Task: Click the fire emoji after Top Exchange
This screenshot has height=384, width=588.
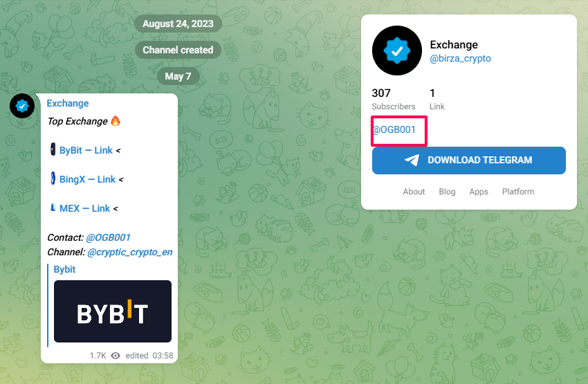Action: 116,121
